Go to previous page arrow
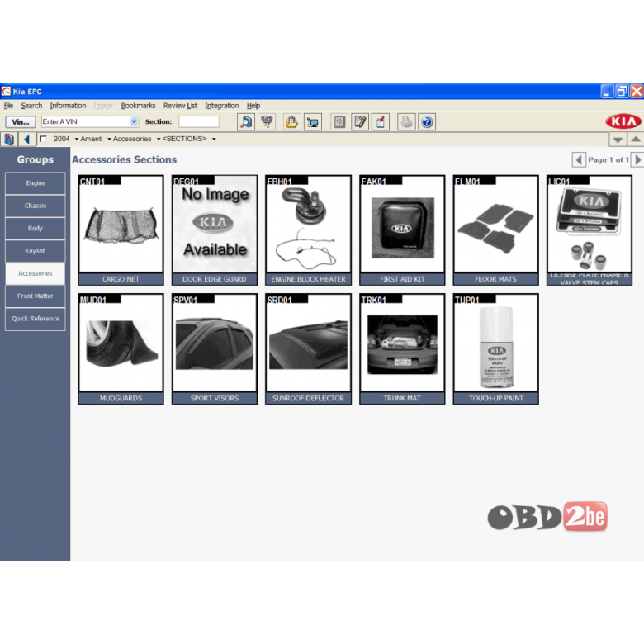 point(579,160)
